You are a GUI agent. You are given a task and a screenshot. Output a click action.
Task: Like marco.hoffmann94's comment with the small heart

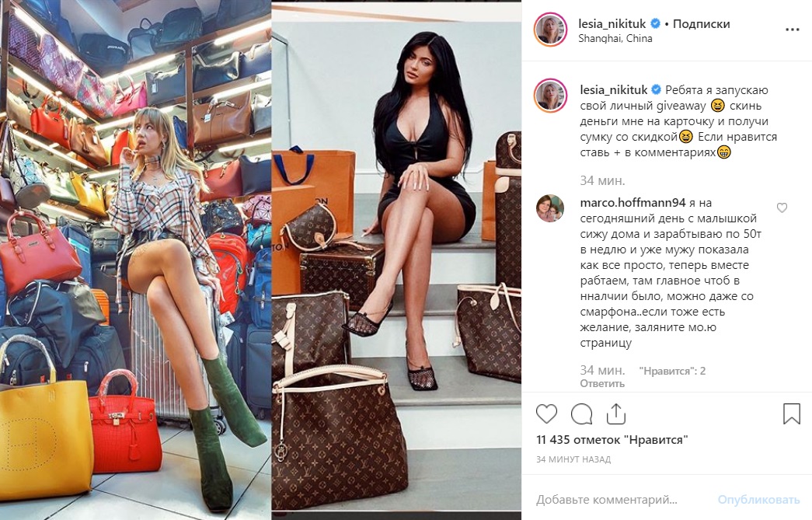[782, 208]
